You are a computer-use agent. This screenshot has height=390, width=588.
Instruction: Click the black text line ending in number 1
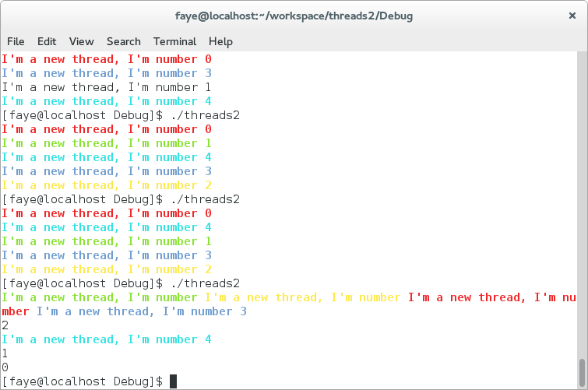pyautogui.click(x=107, y=87)
